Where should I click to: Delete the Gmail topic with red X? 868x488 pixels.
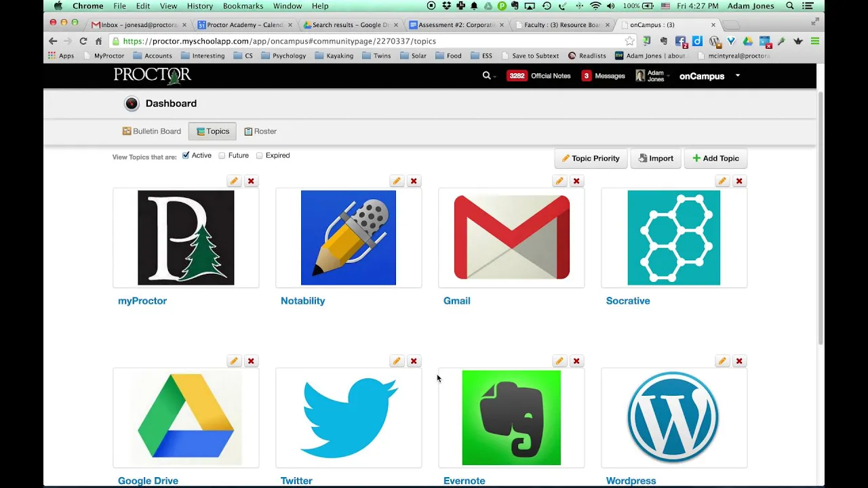tap(576, 181)
